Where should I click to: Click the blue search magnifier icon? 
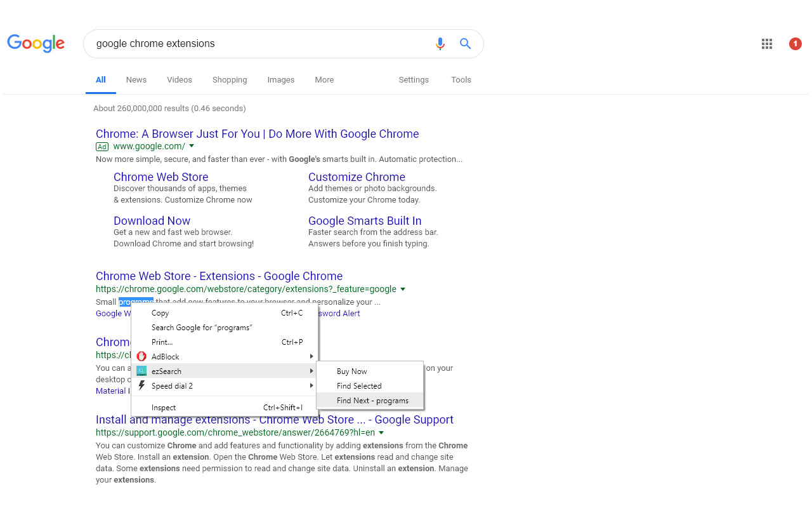point(466,43)
